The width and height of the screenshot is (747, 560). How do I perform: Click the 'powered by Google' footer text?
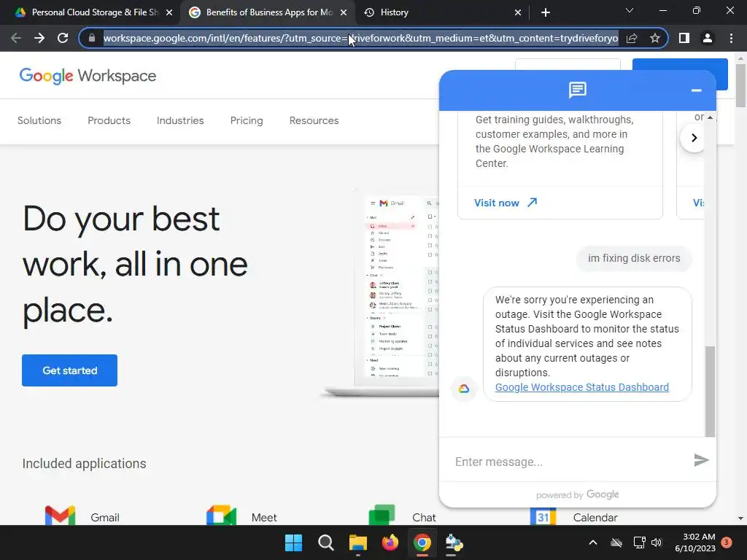pos(578,495)
